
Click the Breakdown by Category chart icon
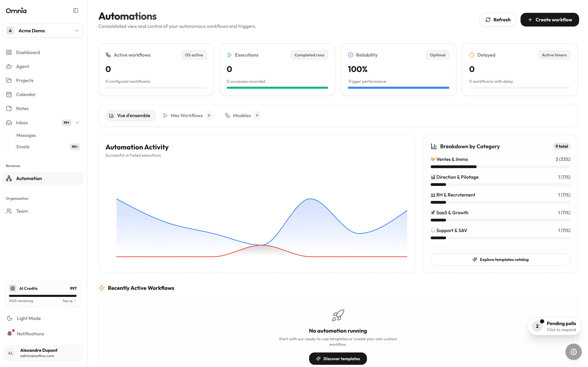coord(434,146)
